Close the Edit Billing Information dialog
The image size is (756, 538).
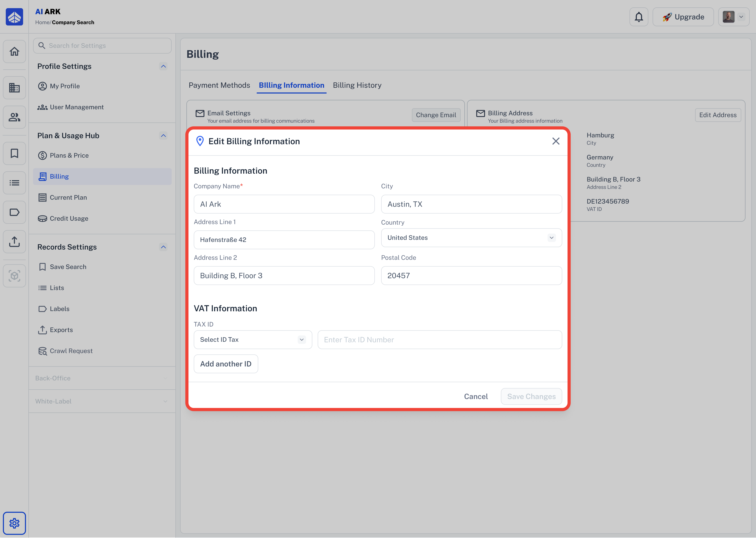[556, 141]
